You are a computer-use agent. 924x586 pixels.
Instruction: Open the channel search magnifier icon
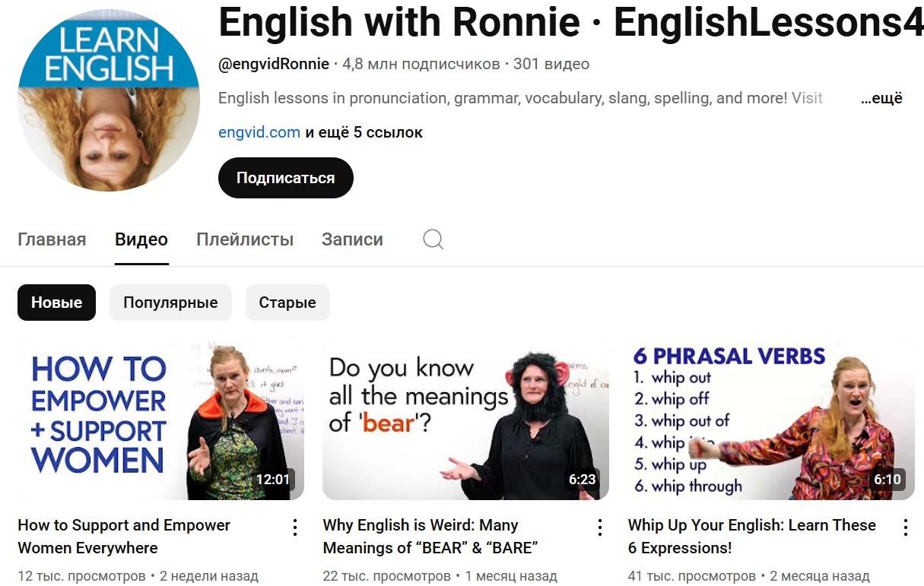click(433, 240)
